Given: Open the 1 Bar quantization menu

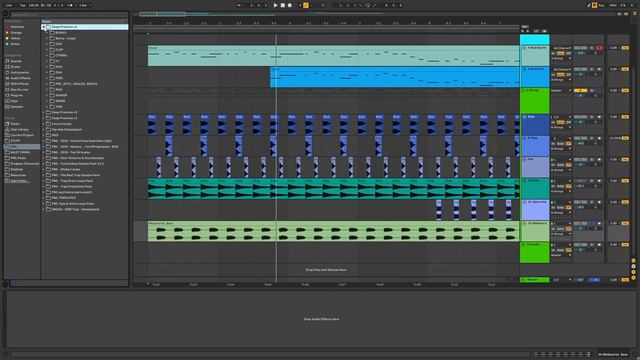Looking at the screenshot, I should (x=84, y=5).
